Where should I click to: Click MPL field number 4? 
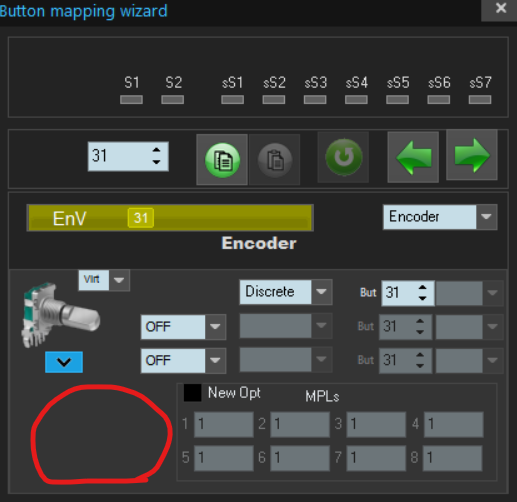(x=454, y=424)
